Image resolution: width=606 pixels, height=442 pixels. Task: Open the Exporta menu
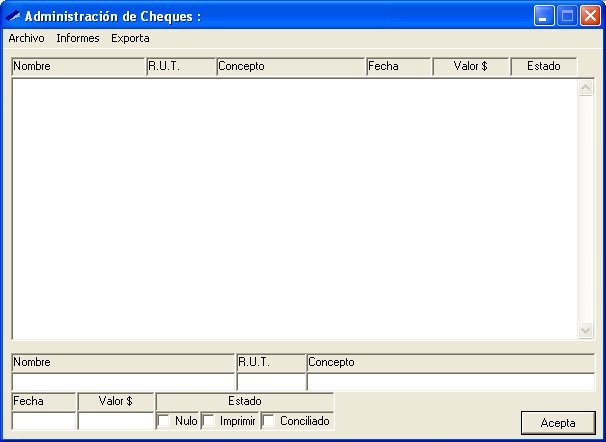pos(130,38)
